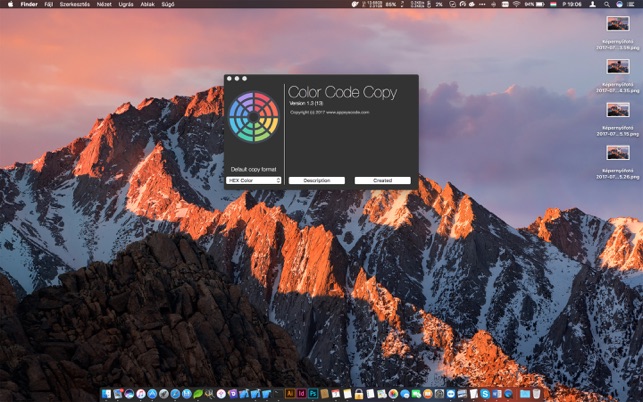Open the Trash in the dock
This screenshot has width=643, height=402.
point(536,394)
